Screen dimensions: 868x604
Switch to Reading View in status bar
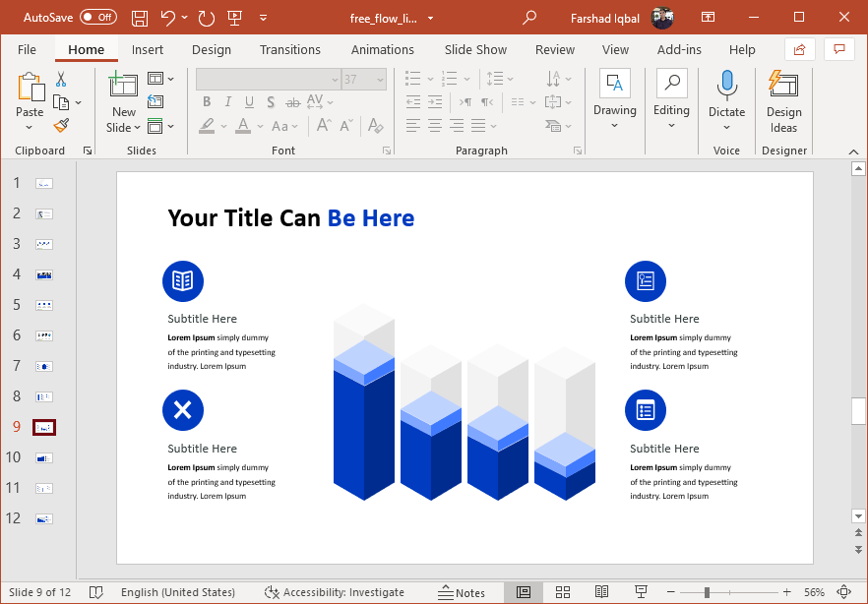[601, 592]
